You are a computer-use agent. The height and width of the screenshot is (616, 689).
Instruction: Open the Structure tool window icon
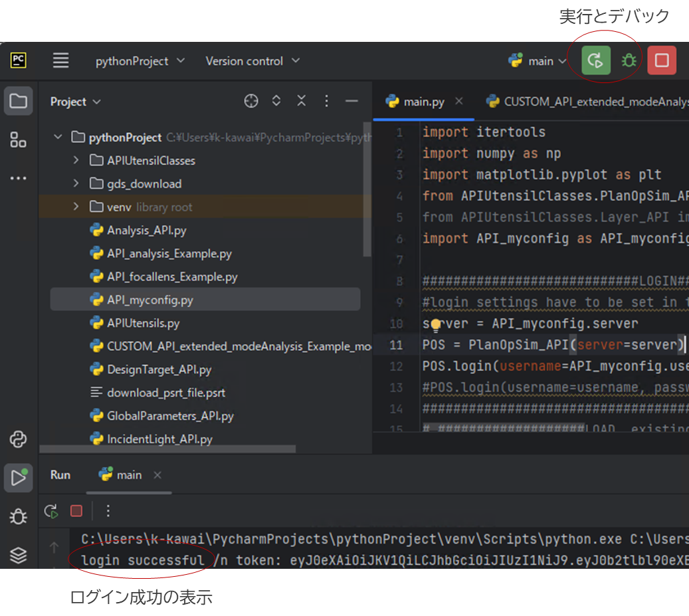click(19, 140)
